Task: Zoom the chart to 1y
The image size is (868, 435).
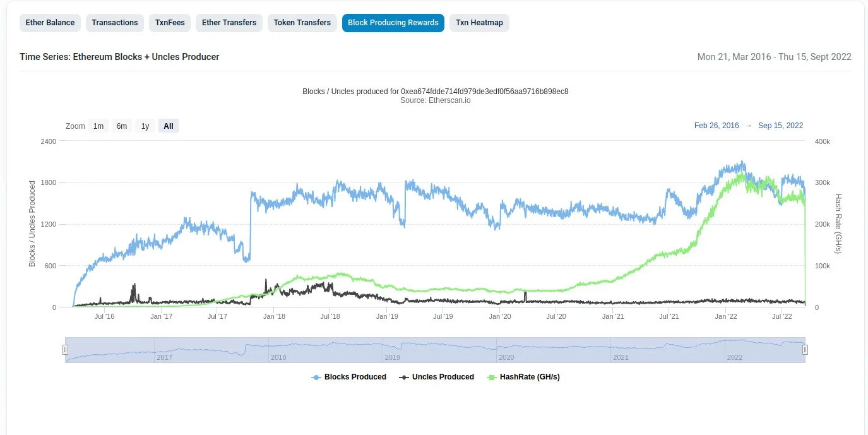Action: pyautogui.click(x=145, y=126)
